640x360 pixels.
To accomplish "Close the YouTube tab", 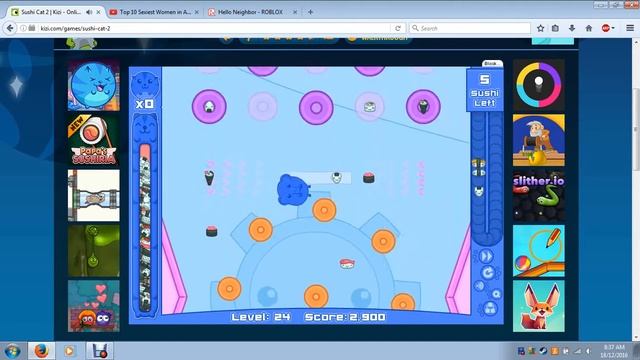I will tap(197, 12).
